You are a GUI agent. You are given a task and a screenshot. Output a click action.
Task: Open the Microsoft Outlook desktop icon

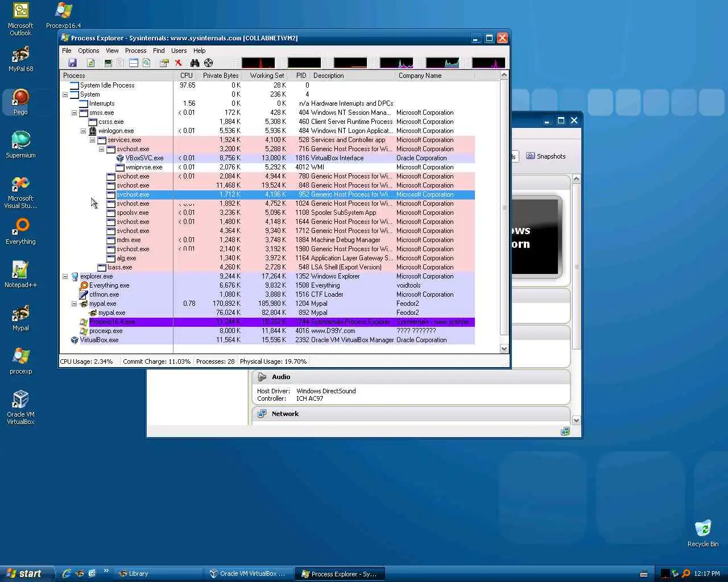pyautogui.click(x=20, y=19)
